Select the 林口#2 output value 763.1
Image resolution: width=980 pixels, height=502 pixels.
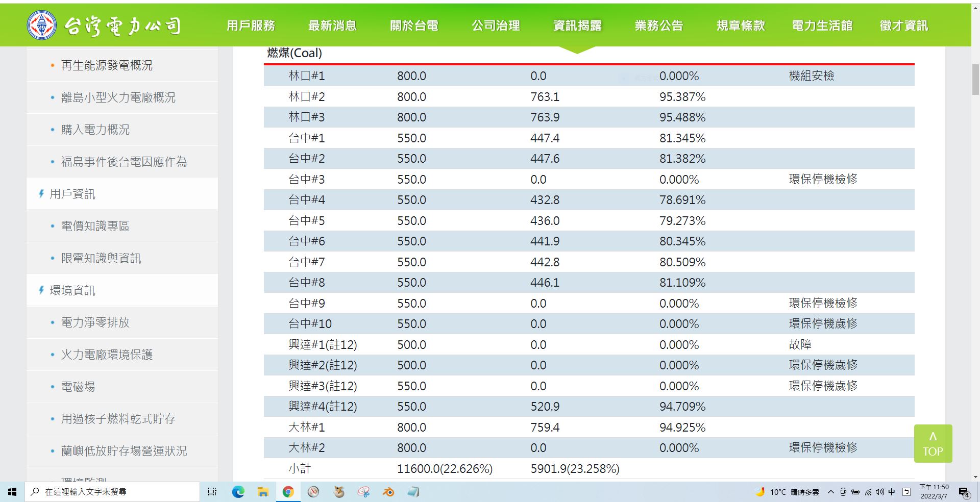point(545,96)
